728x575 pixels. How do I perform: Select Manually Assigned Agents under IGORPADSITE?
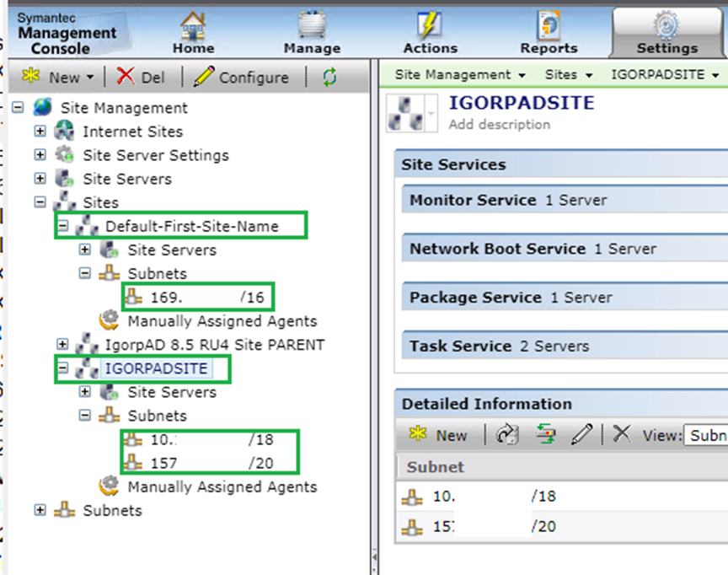pyautogui.click(x=222, y=486)
